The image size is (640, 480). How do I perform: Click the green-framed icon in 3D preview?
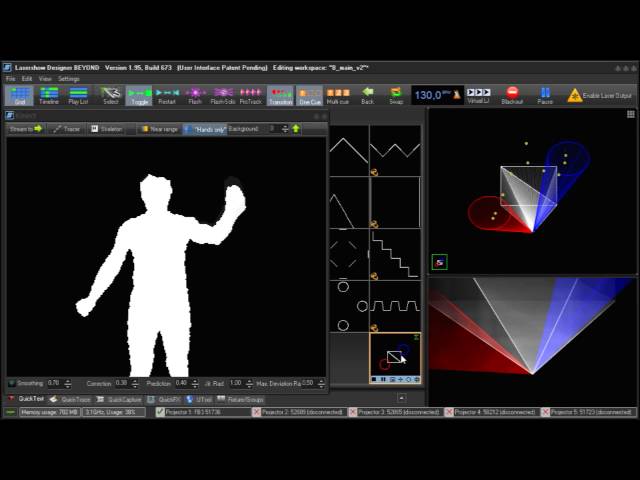tap(440, 262)
